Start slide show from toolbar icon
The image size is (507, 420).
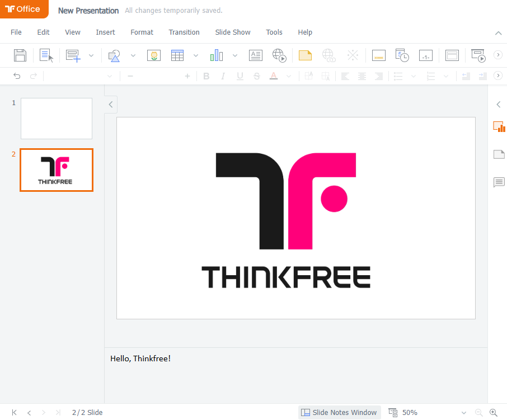pos(478,55)
